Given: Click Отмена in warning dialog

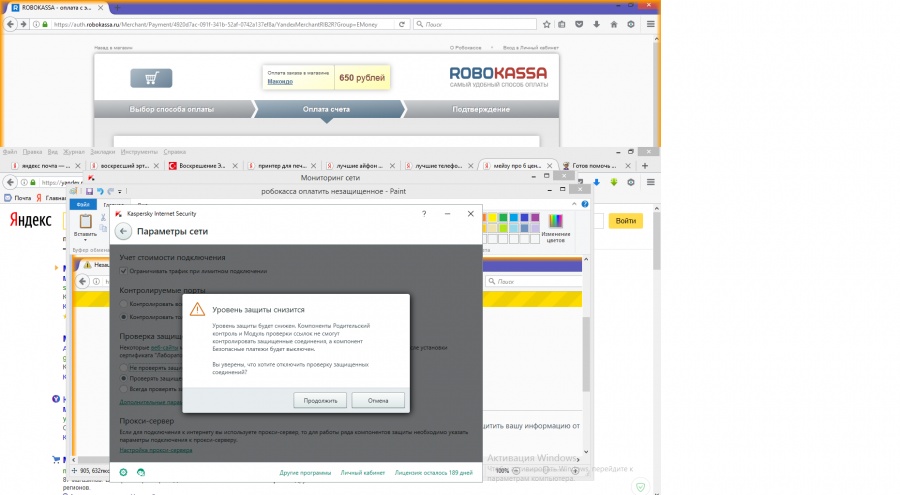Looking at the screenshot, I should click(378, 400).
